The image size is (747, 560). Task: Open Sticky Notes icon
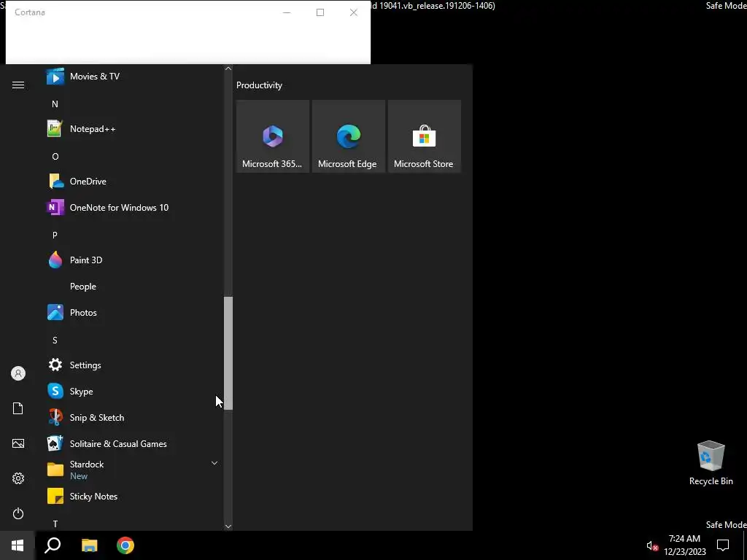[55, 496]
